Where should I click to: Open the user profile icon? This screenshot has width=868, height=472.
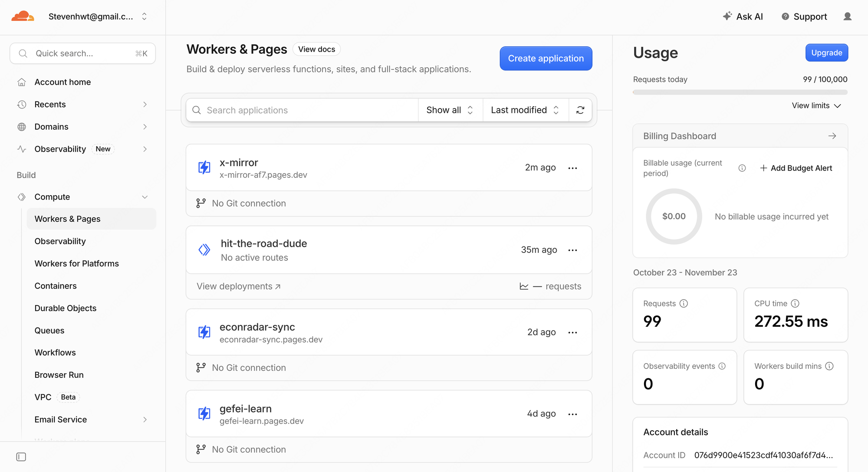point(847,16)
